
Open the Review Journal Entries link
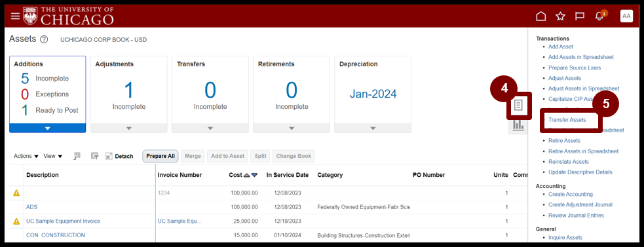click(577, 216)
